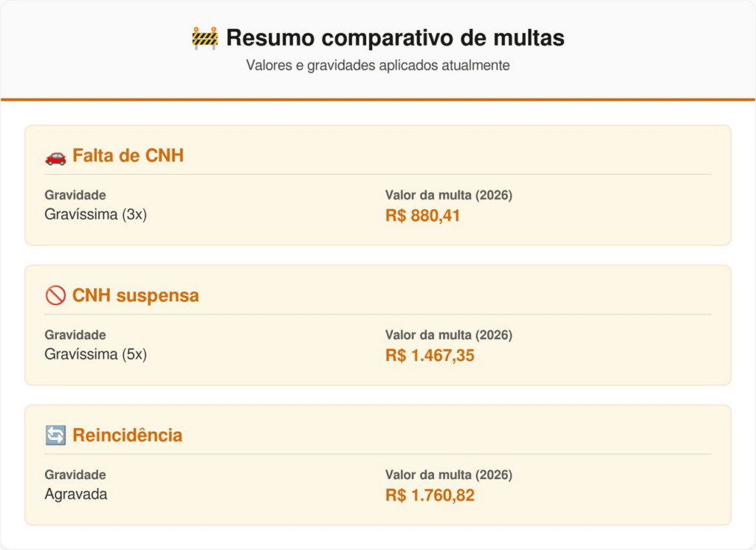756x550 pixels.
Task: Click the 'Gravidade' label in Reincidência card
Action: point(75,475)
